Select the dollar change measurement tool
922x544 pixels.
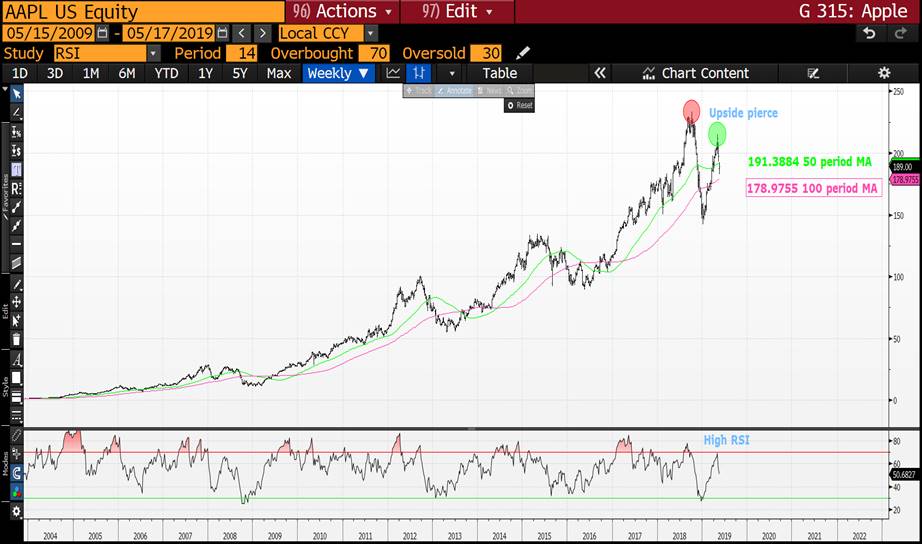16,151
